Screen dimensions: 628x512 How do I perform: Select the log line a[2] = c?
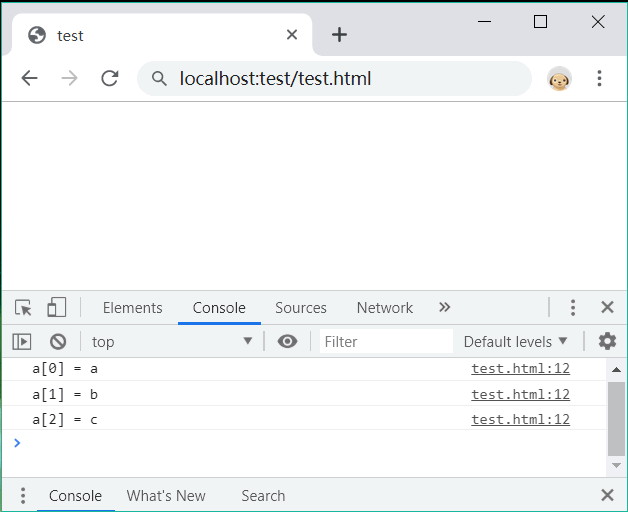65,419
